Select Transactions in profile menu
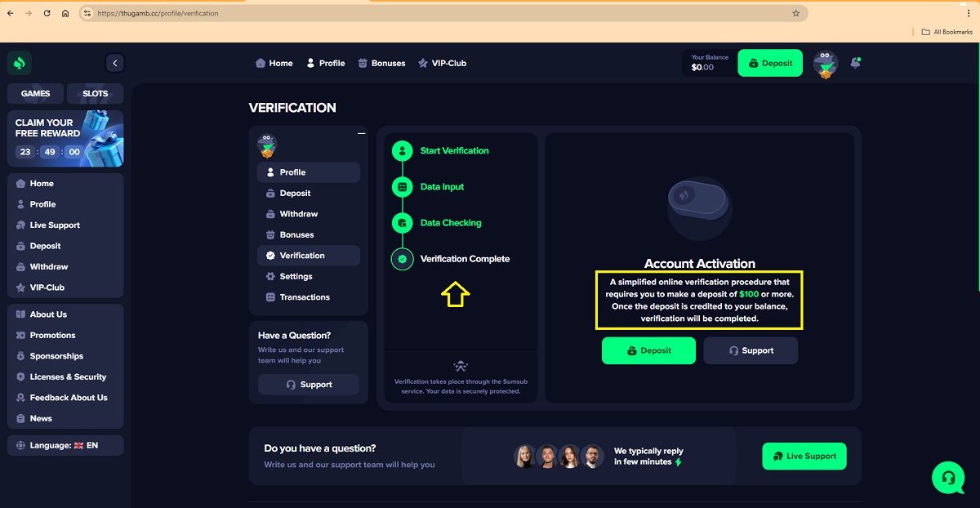 (304, 297)
